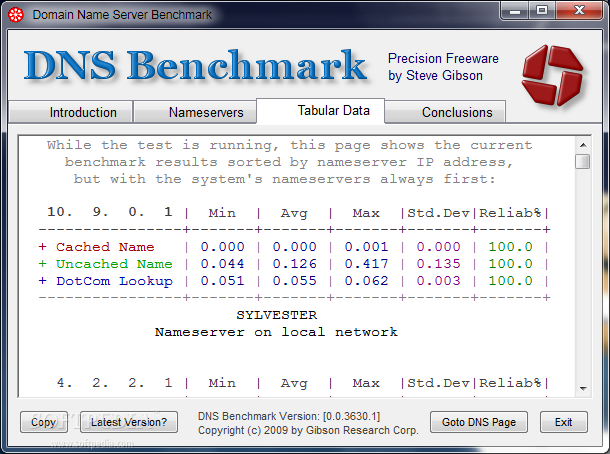Click the 'SYLVESTER' server name

pos(277,315)
